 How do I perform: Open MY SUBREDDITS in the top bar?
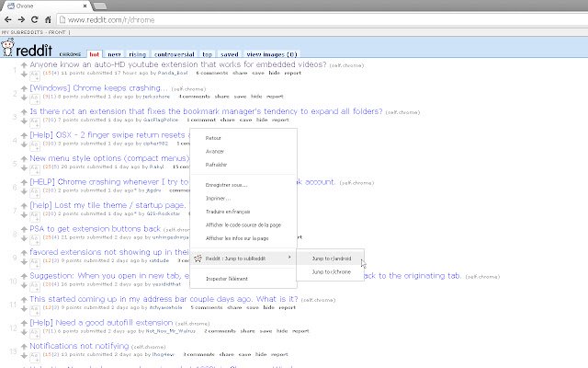coord(23,32)
